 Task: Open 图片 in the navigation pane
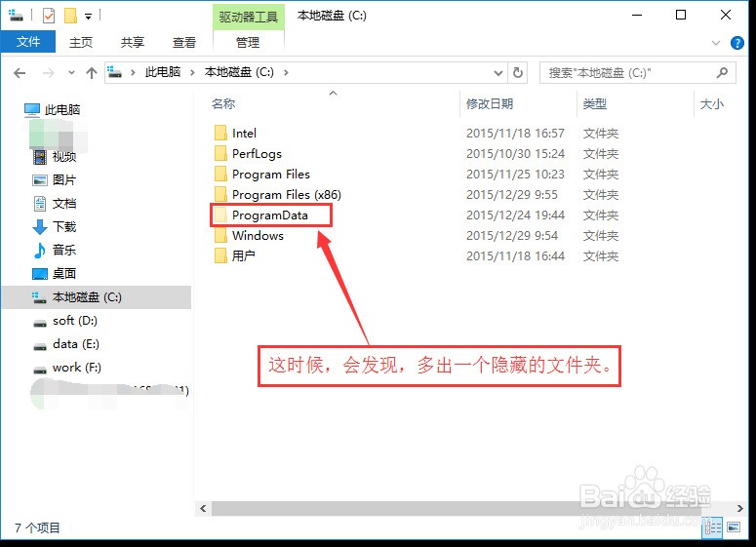click(55, 180)
